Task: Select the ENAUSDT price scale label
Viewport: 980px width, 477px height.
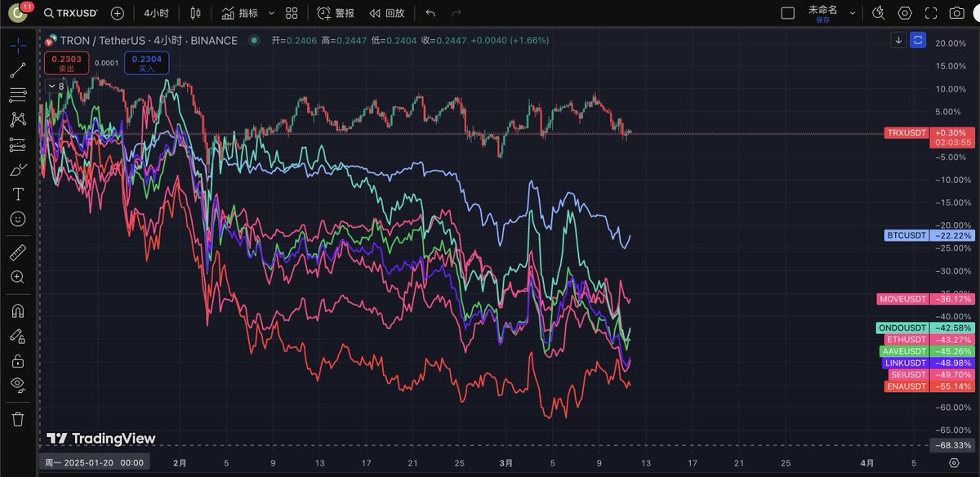Action: (906, 386)
